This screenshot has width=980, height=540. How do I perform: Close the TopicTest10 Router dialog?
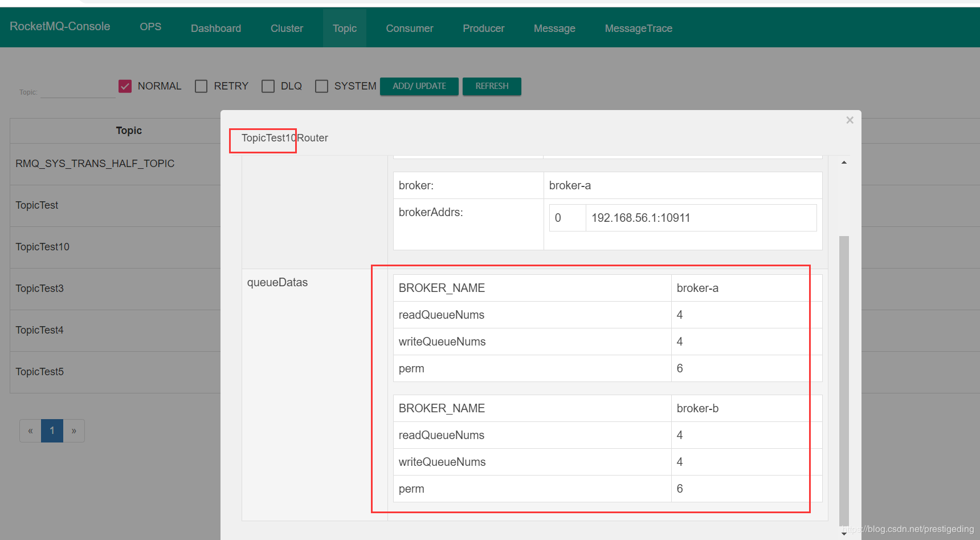(x=850, y=120)
